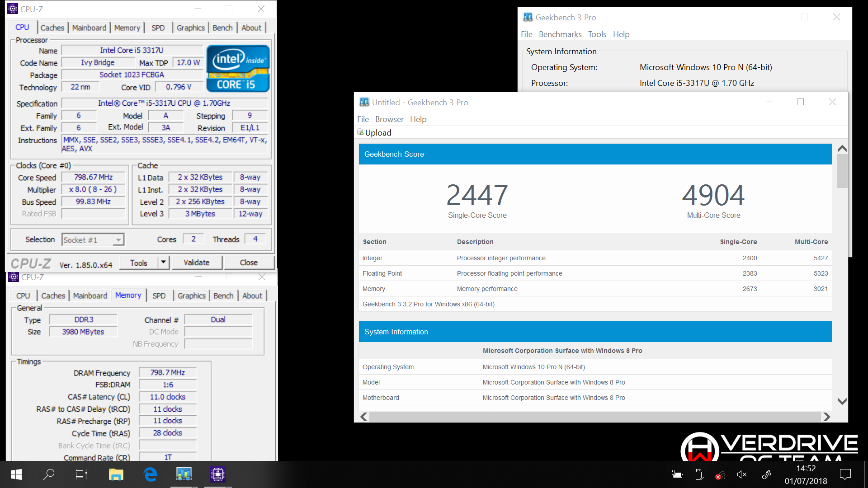Open Help menu in Geekbench results window

[x=418, y=119]
